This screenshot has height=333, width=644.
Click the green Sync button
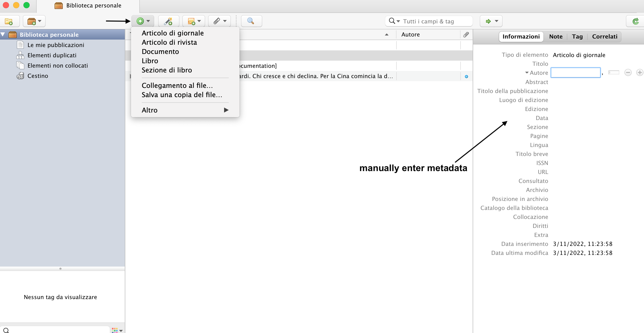pos(636,21)
